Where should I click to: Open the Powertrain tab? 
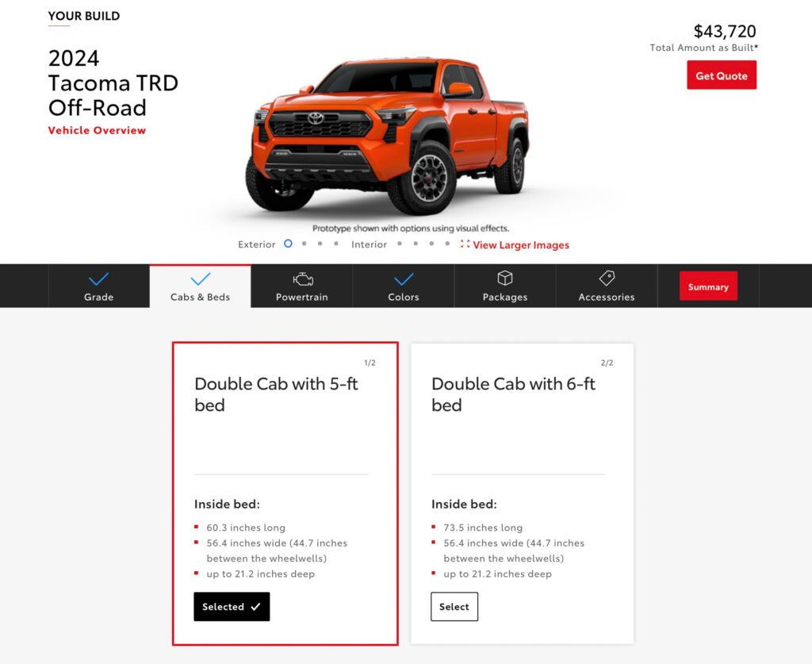pos(302,286)
